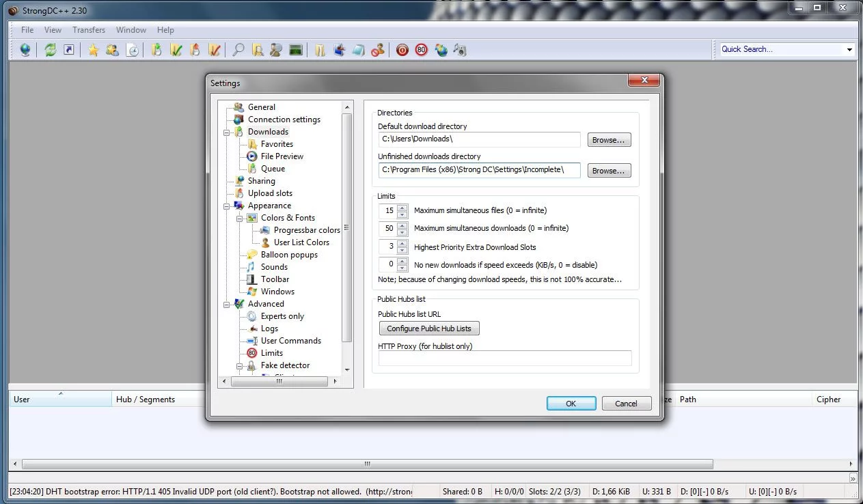Sort transfers by the User column
Screen dimensions: 863x504
pos(60,400)
